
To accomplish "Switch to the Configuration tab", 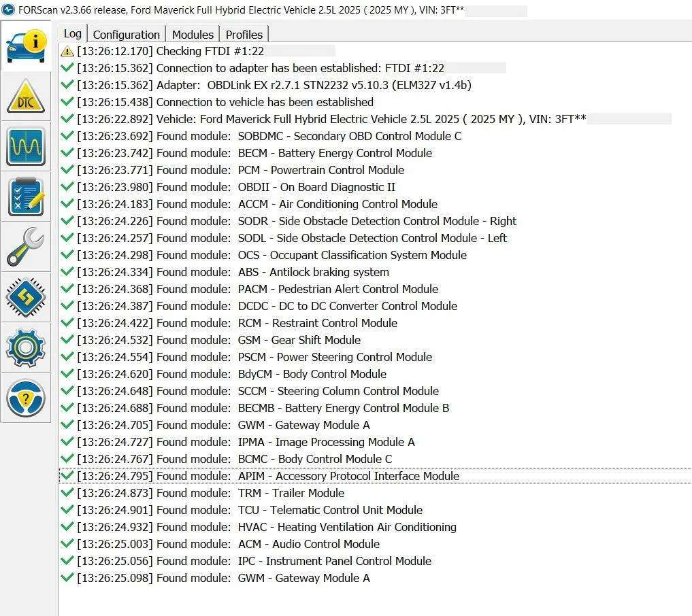I will 126,35.
